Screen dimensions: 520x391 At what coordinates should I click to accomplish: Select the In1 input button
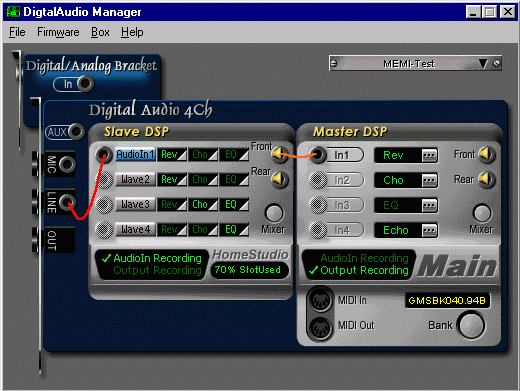pyautogui.click(x=345, y=155)
